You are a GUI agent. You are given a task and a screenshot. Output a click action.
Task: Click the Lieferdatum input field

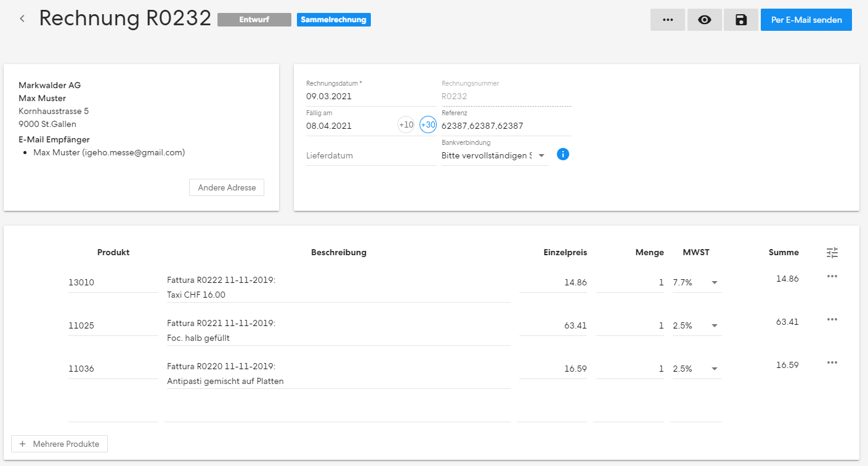click(x=371, y=155)
